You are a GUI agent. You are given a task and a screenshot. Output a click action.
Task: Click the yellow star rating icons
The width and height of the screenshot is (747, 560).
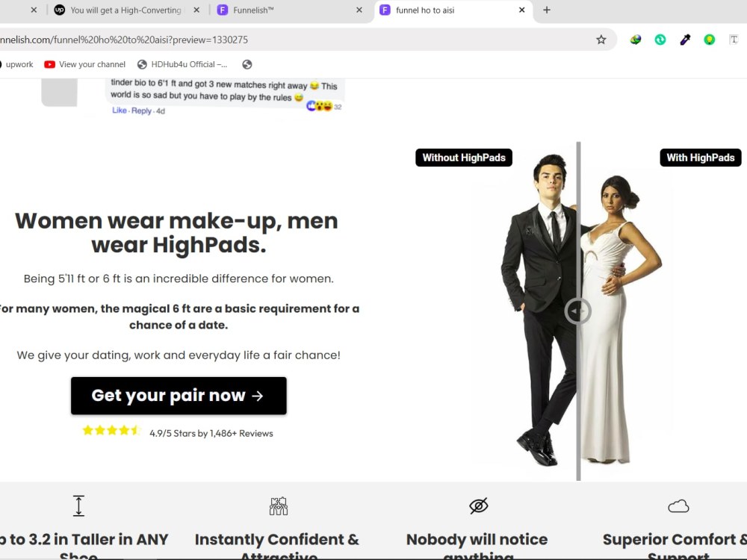click(111, 431)
